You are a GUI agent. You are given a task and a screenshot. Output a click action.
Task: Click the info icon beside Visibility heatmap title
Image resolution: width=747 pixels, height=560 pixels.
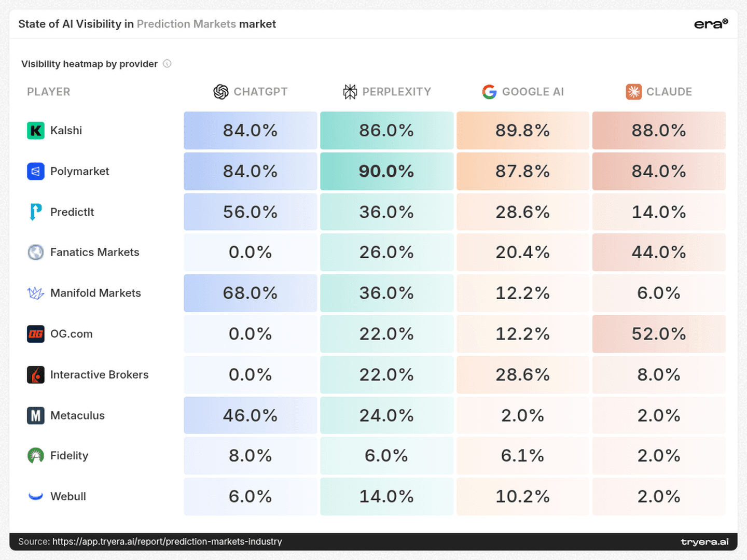coord(167,64)
